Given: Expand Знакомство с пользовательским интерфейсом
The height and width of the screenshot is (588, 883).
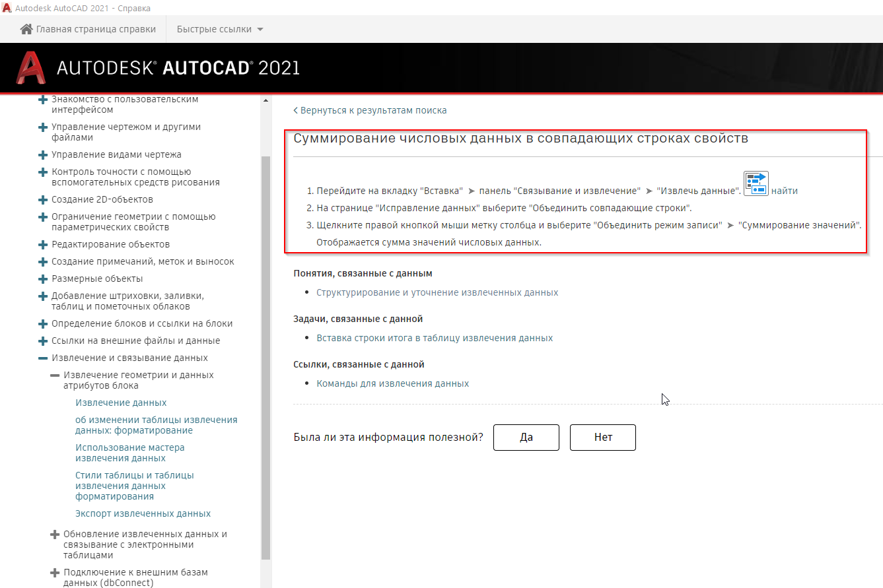Looking at the screenshot, I should [43, 100].
